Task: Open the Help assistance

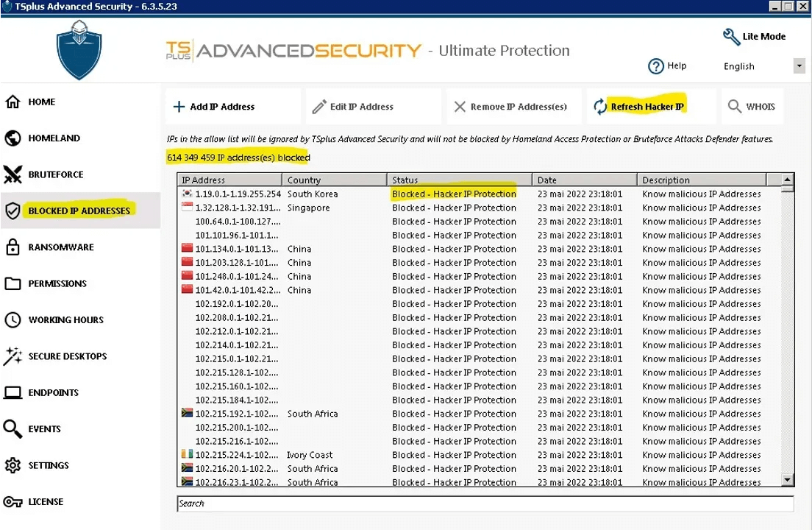Action: point(667,66)
